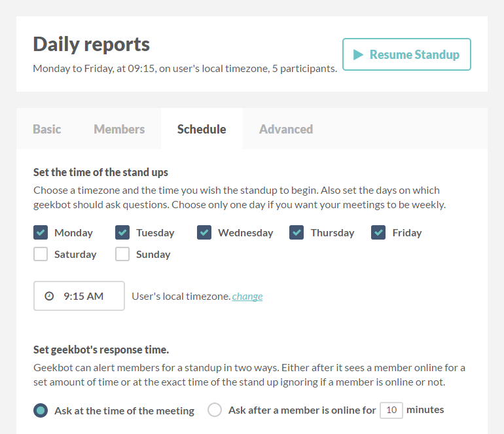Click the change timezone link
Screen dimensions: 504x434
247,297
